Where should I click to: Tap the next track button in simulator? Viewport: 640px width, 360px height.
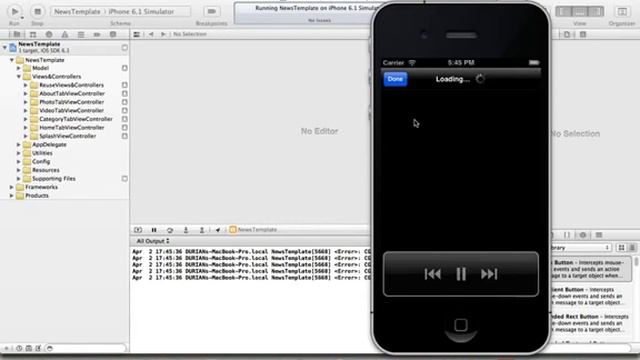[489, 274]
